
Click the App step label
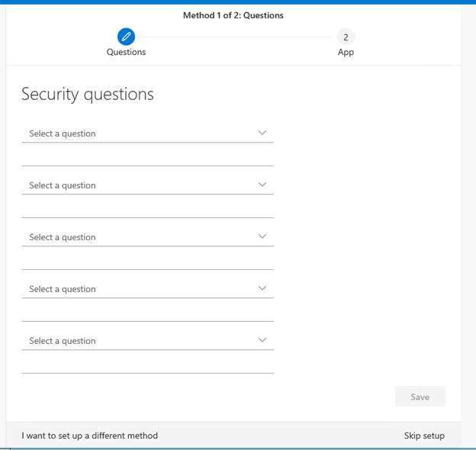tap(346, 52)
